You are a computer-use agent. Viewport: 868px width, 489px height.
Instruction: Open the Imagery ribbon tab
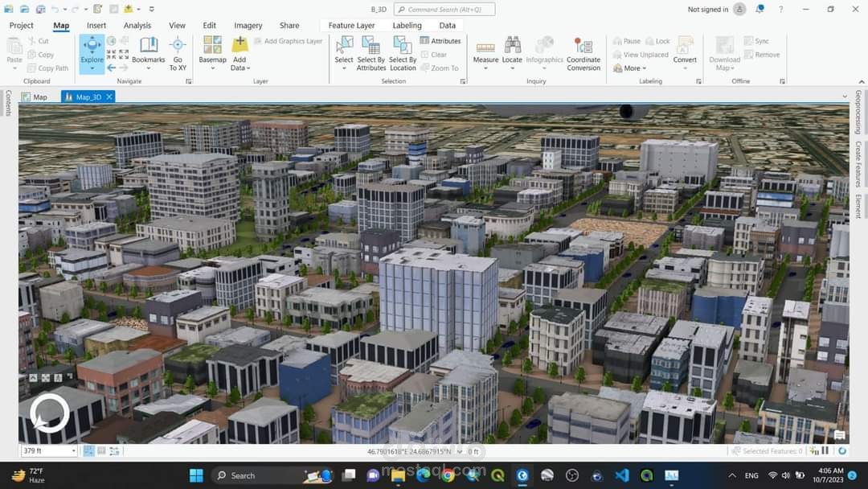(x=248, y=26)
